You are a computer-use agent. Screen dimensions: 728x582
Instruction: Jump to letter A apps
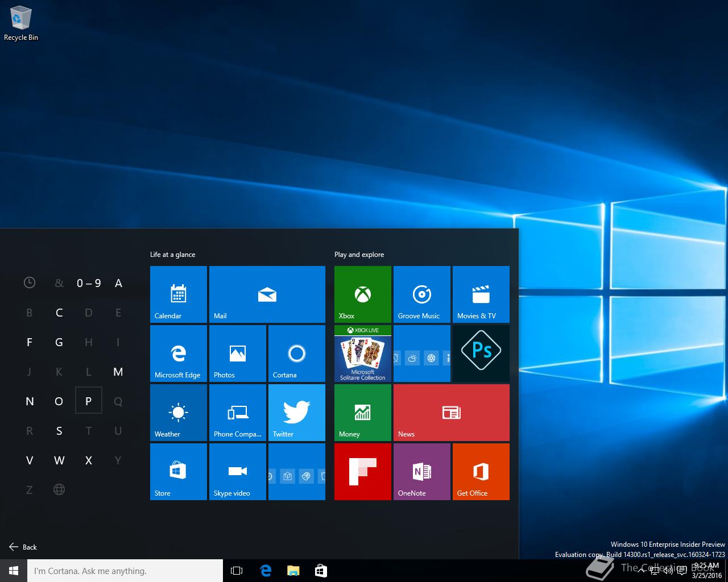(x=118, y=283)
